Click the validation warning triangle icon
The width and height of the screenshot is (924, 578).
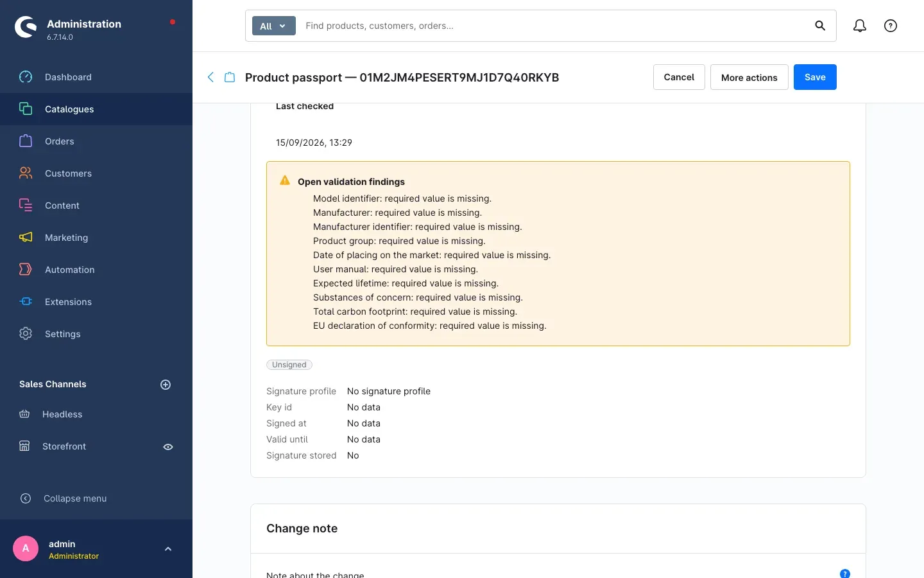(285, 180)
